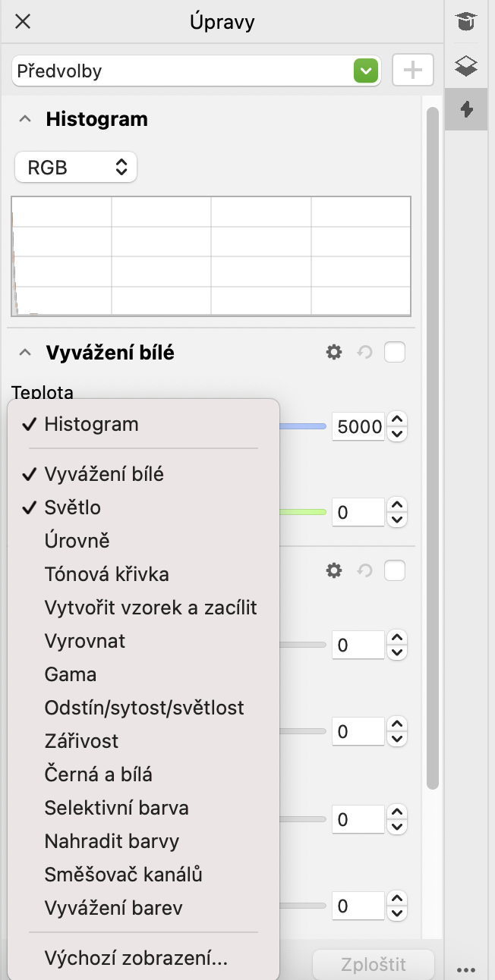The image size is (495, 980).
Task: Click the Teplota value field showing 5000
Action: coord(359,427)
